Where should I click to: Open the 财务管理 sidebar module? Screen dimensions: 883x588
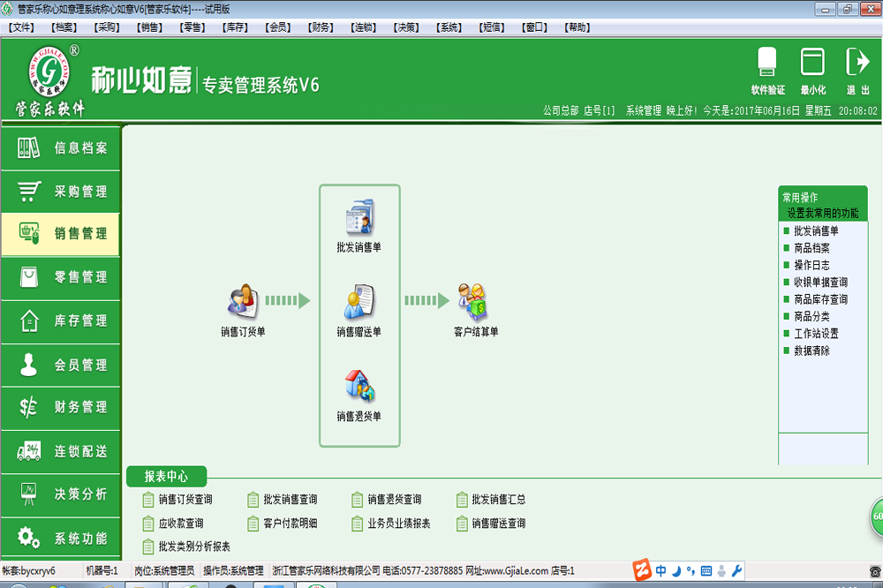61,407
